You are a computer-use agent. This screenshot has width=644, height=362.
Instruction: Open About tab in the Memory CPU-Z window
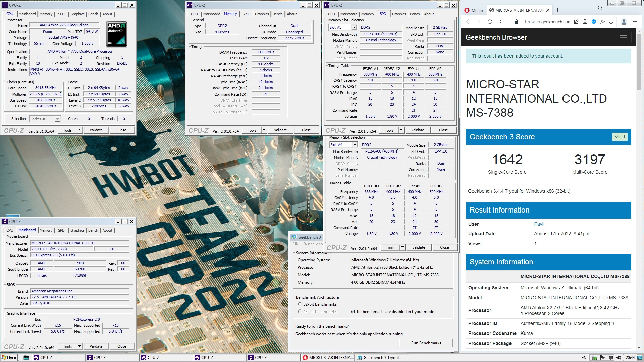pyautogui.click(x=292, y=14)
